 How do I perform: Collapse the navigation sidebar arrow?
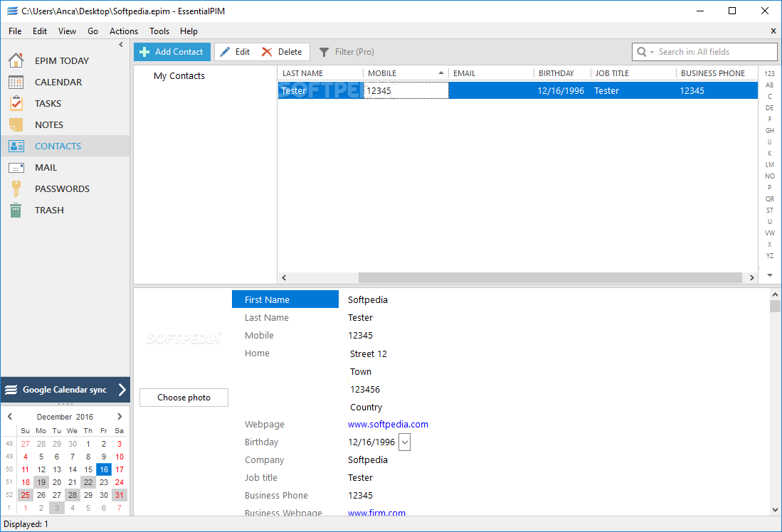coord(121,45)
